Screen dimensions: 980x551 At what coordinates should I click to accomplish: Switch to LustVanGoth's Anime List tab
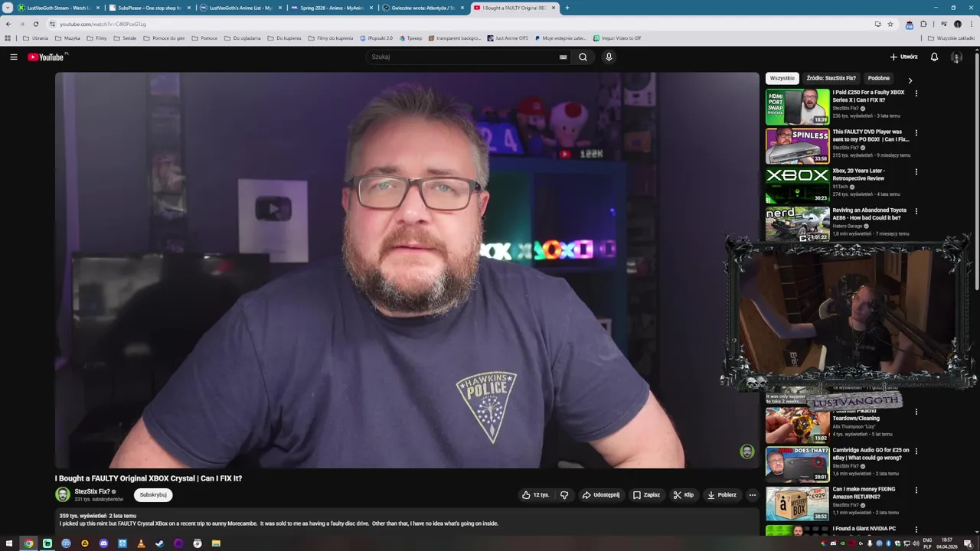[241, 8]
